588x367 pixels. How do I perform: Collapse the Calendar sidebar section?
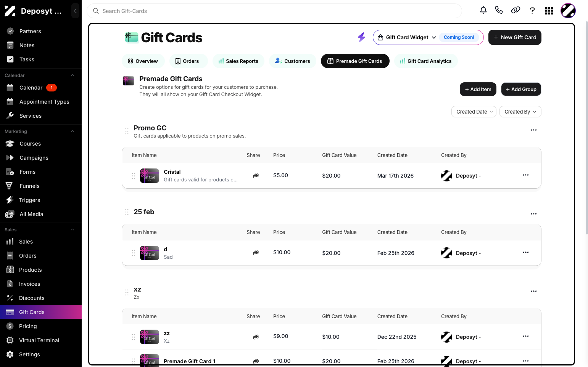point(72,75)
